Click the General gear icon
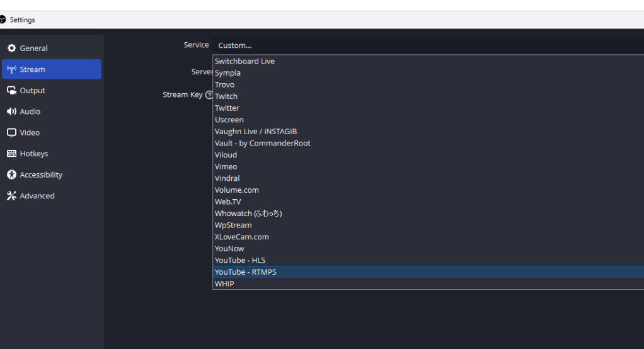This screenshot has height=349, width=644. coord(11,48)
